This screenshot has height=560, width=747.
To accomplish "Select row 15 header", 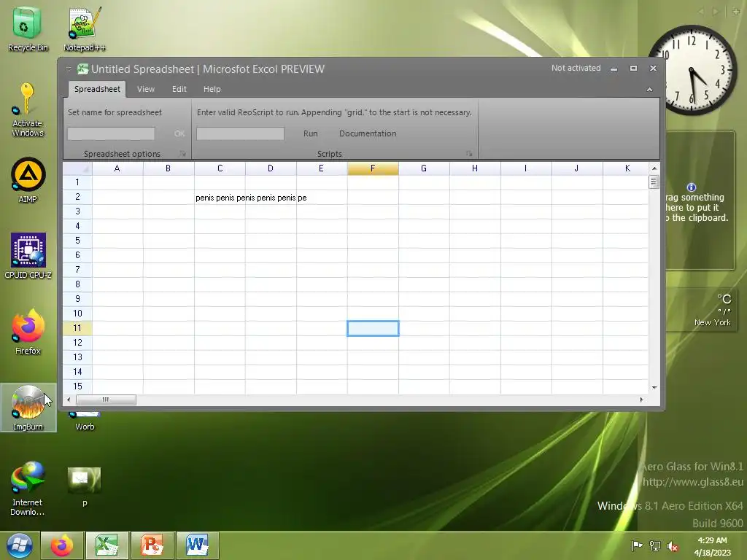I will coord(77,386).
